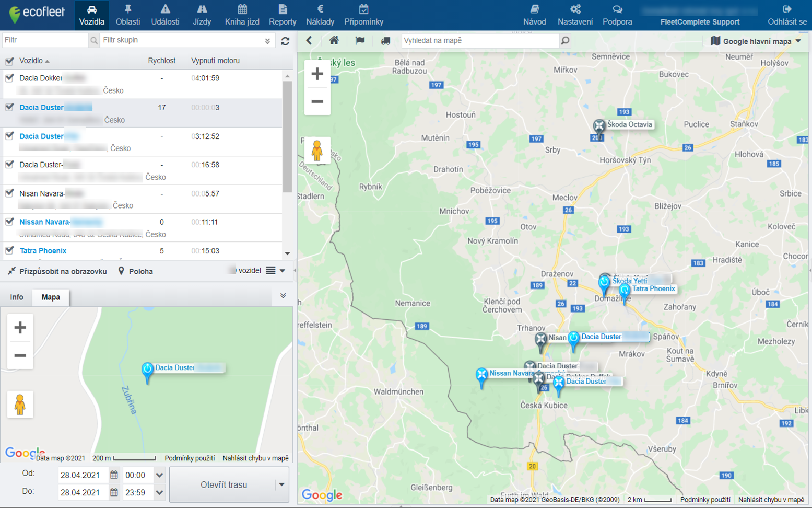Click Otevřít trasu button
The width and height of the screenshot is (812, 508).
point(223,485)
